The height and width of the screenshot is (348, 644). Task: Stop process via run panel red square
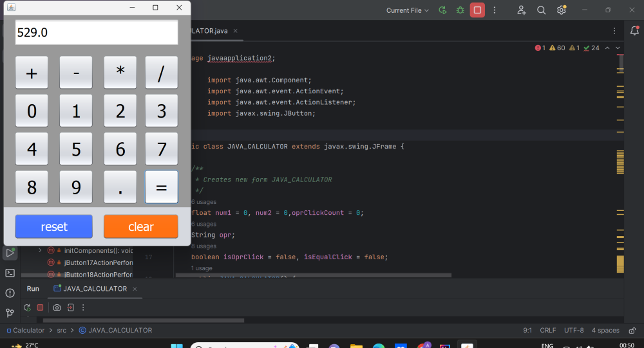point(40,307)
